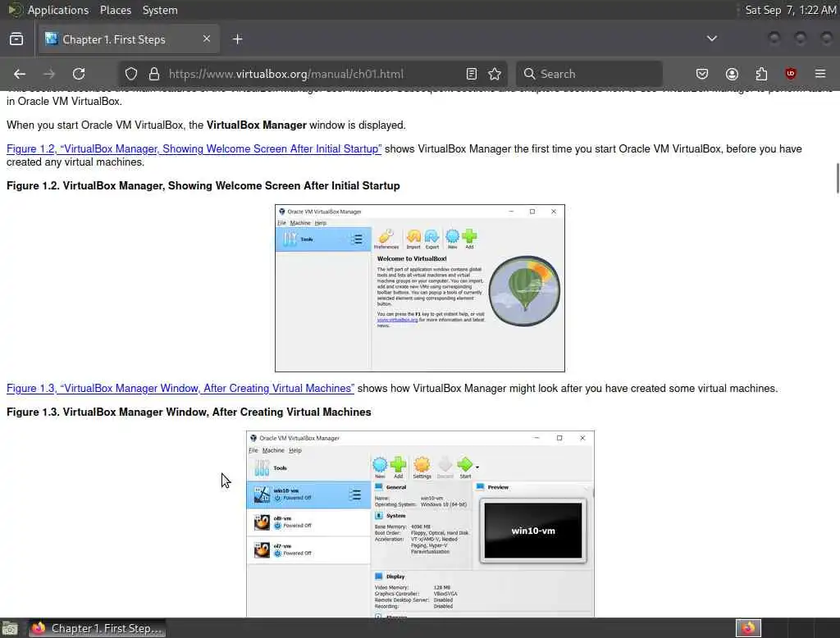Click the green Start arrow in Figure 1.3
The height and width of the screenshot is (638, 840).
[x=465, y=467]
